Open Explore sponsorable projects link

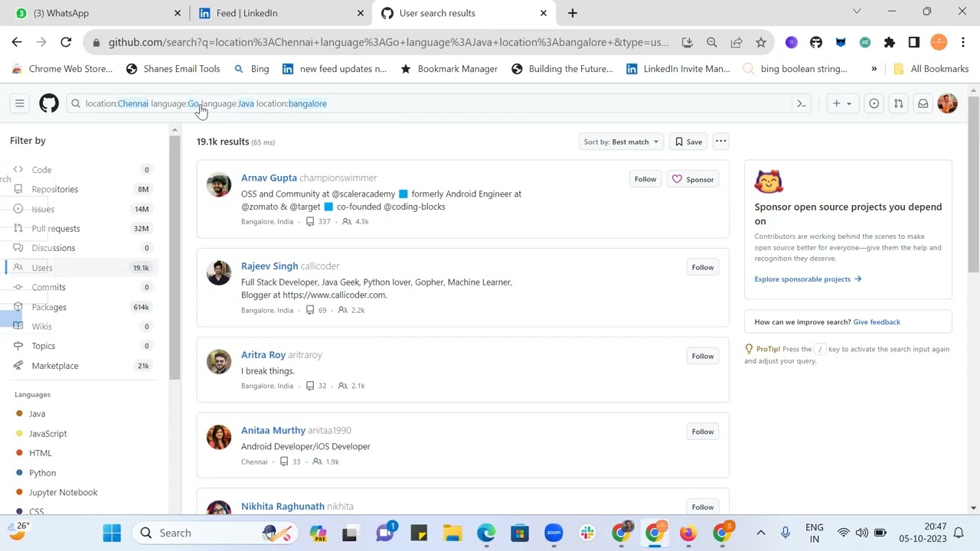pyautogui.click(x=808, y=279)
